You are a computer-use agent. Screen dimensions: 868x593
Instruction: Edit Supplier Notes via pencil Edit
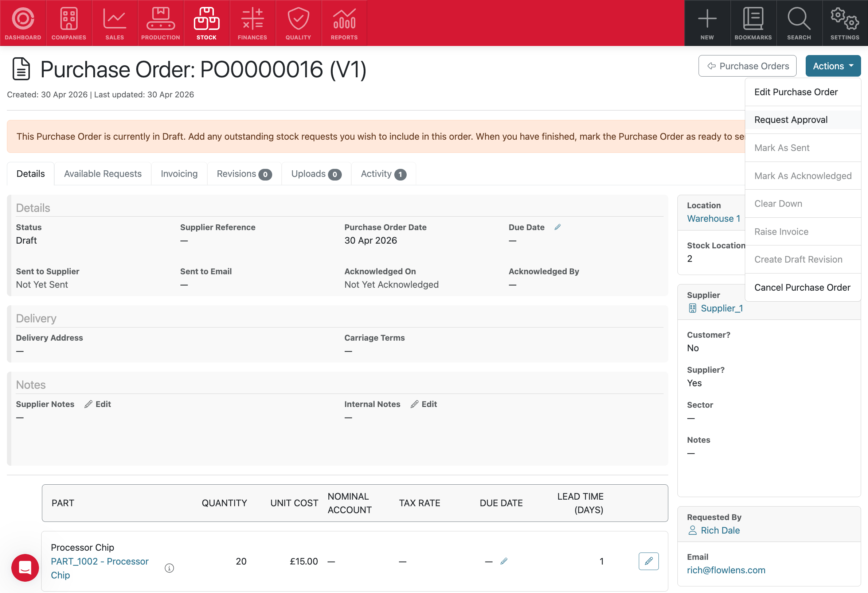tap(98, 404)
